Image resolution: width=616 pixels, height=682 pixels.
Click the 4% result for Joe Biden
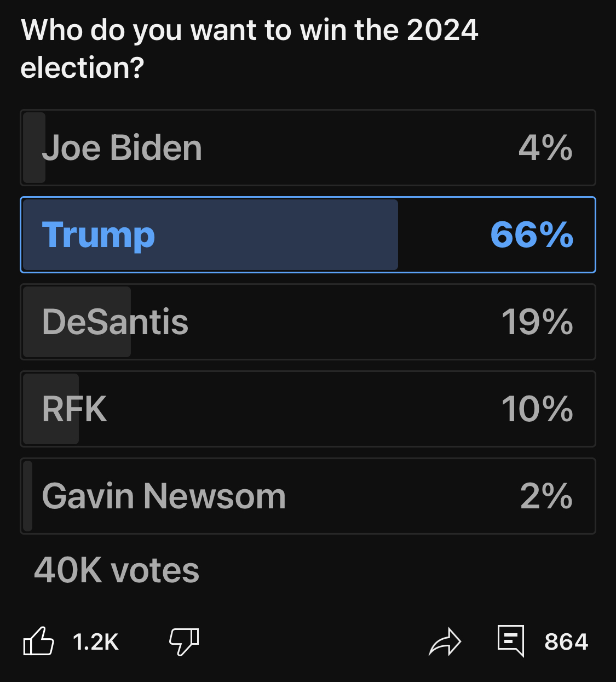pyautogui.click(x=545, y=148)
